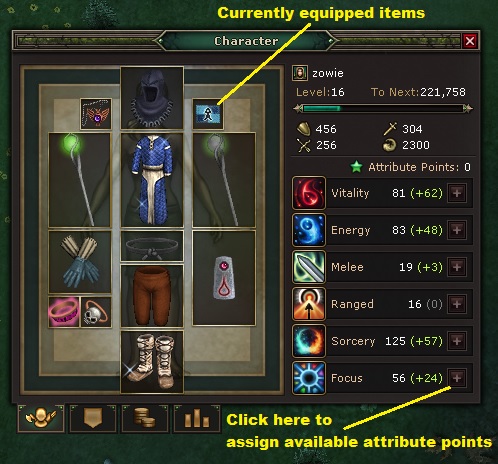Switch to the shield tab at bottom
Screen dimensions: 498x464
pos(93,418)
